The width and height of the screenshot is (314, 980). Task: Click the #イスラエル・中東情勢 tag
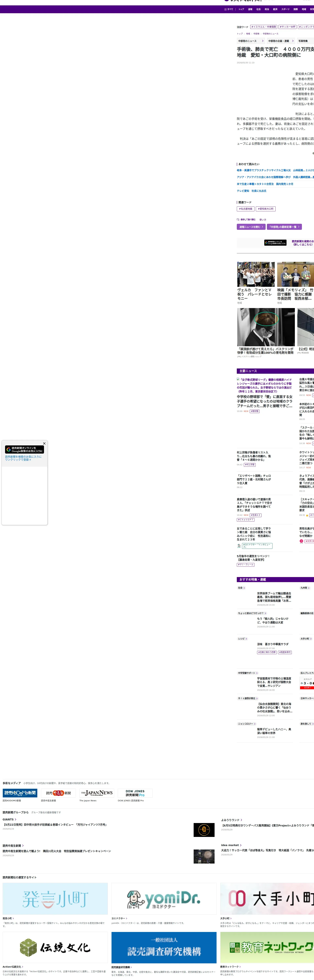[x=264, y=27]
